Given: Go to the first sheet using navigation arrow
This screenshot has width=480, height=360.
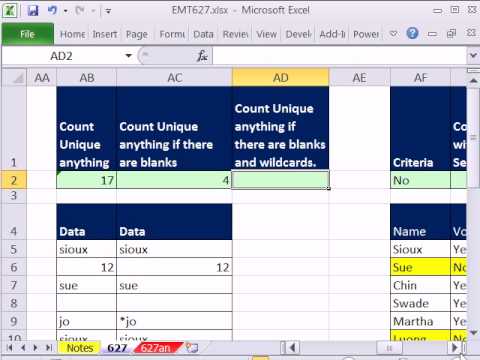Looking at the screenshot, I should pos(10,348).
